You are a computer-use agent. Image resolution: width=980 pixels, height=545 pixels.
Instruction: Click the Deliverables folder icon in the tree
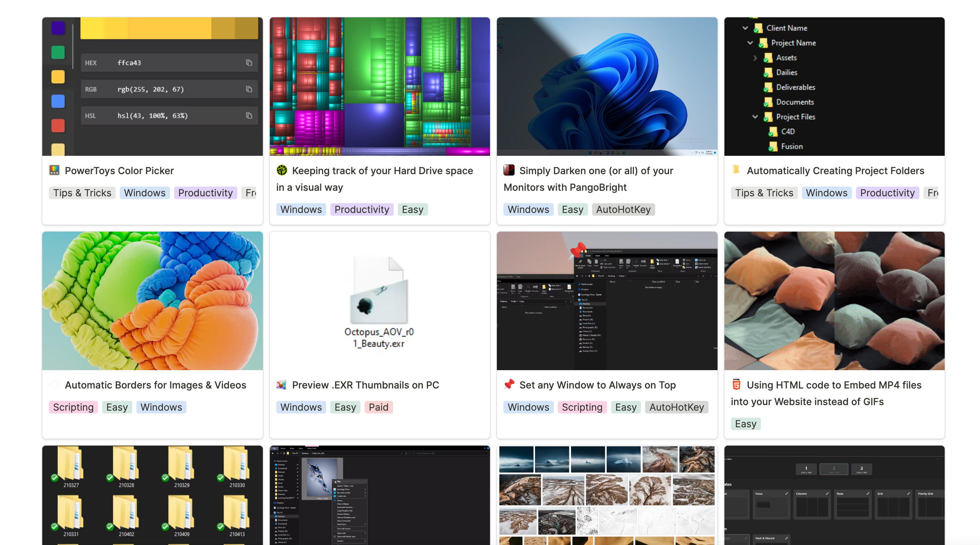pyautogui.click(x=768, y=88)
